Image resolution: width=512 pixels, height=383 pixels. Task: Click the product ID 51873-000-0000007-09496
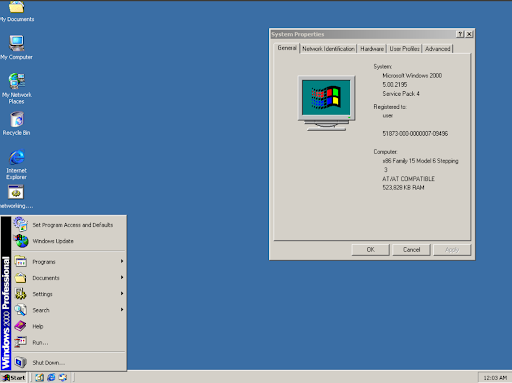(x=415, y=134)
